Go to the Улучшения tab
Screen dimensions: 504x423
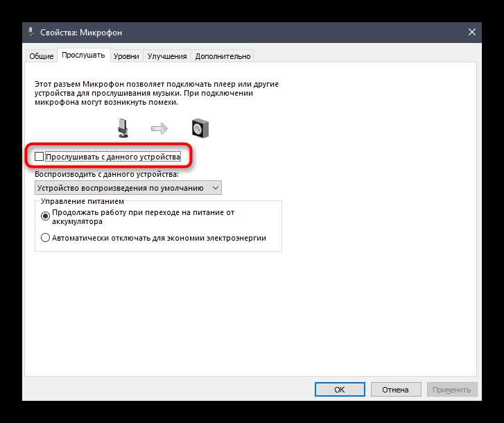167,56
